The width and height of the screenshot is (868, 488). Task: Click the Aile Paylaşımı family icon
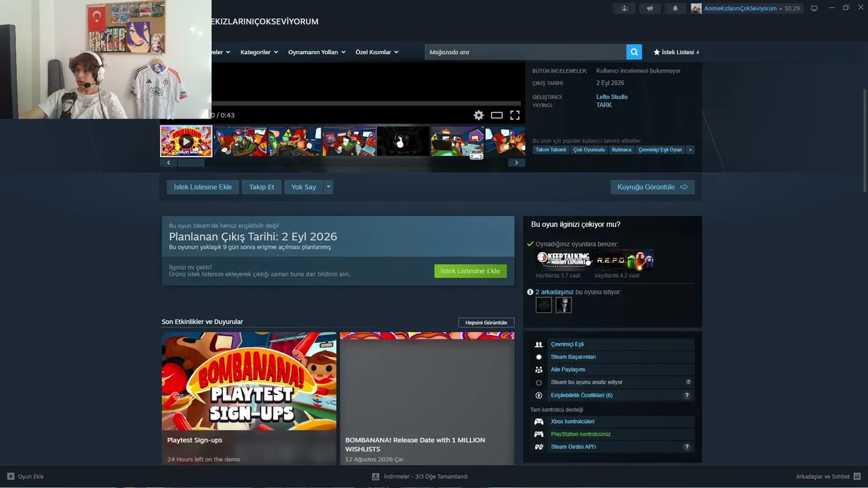click(x=539, y=370)
